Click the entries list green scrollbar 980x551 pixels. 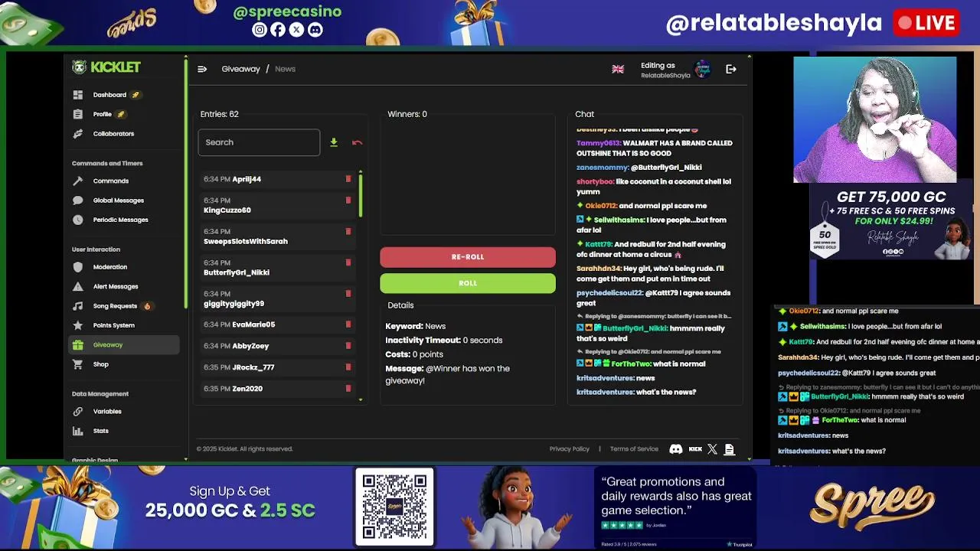coord(361,195)
